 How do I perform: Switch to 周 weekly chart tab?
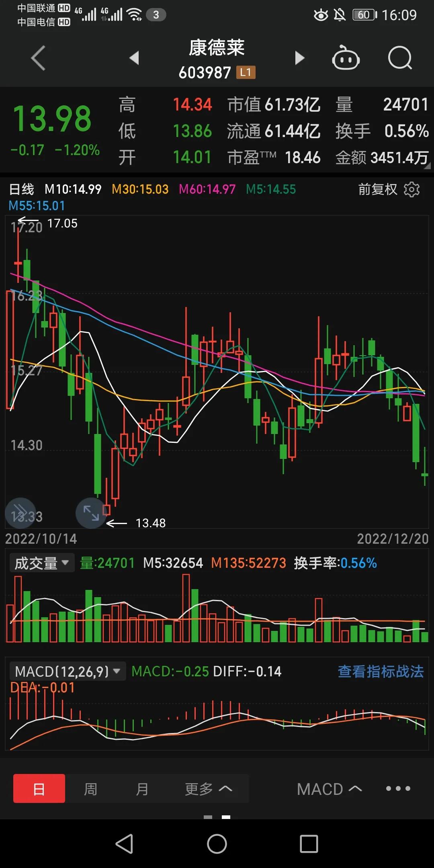90,789
